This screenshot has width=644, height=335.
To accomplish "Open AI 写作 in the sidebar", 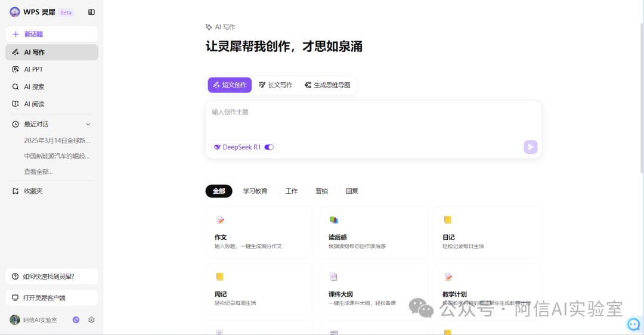I will (52, 52).
